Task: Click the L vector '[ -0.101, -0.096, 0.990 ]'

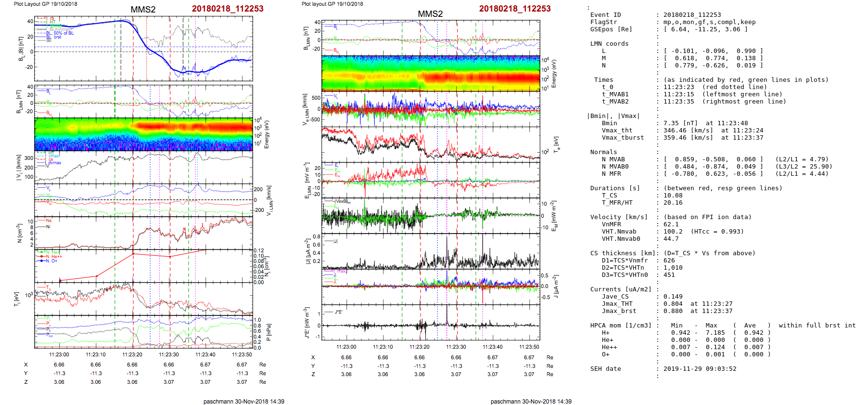Action: pos(714,51)
